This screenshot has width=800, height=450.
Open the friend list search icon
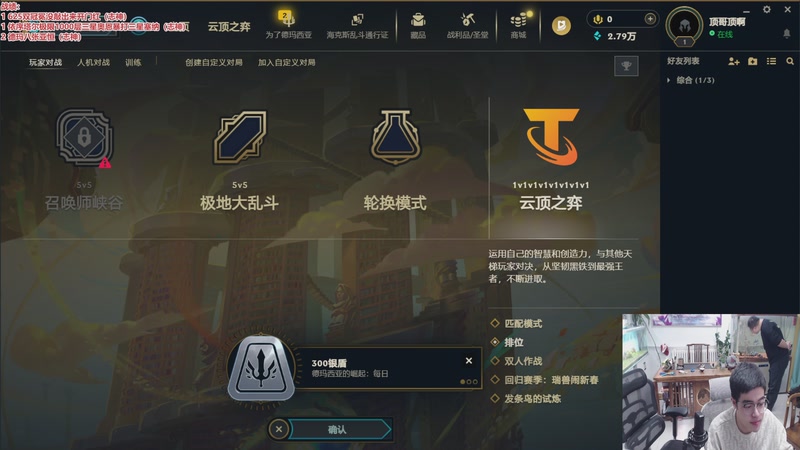[790, 61]
